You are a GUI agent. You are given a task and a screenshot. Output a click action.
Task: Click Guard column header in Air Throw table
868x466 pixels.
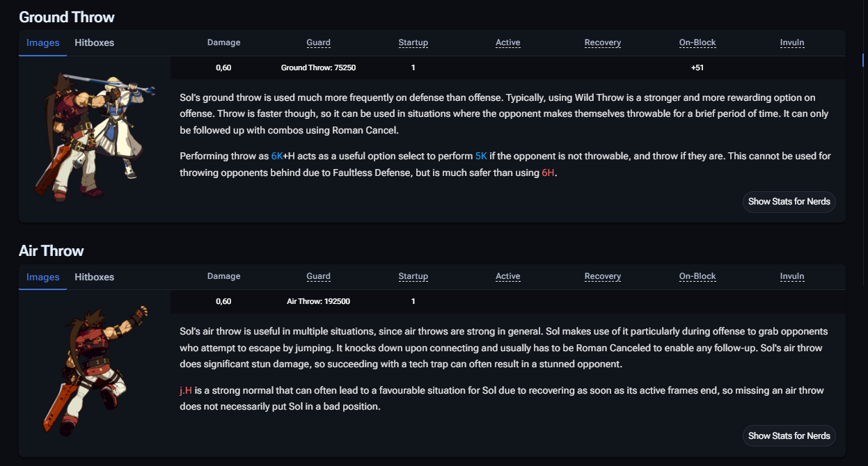pyautogui.click(x=318, y=277)
